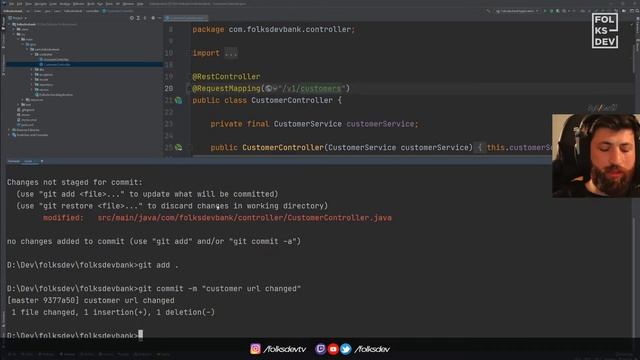
Task: Click "1 file changed" summary line in terminal
Action: click(113, 312)
